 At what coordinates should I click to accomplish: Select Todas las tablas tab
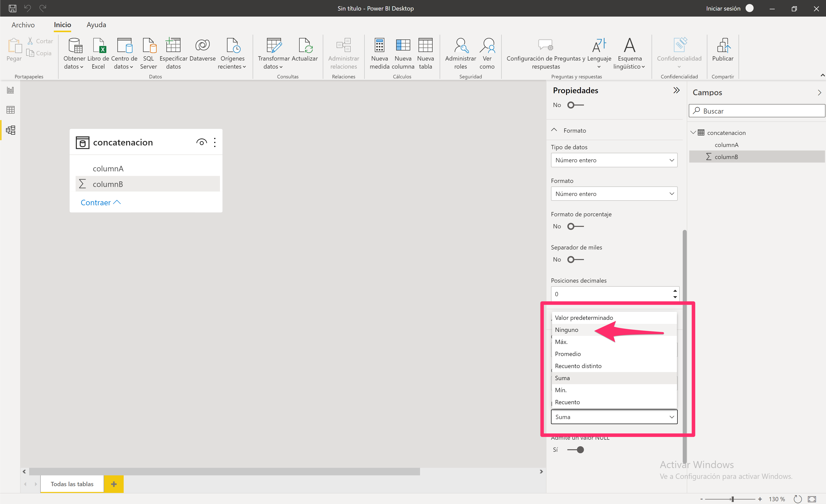(x=72, y=484)
